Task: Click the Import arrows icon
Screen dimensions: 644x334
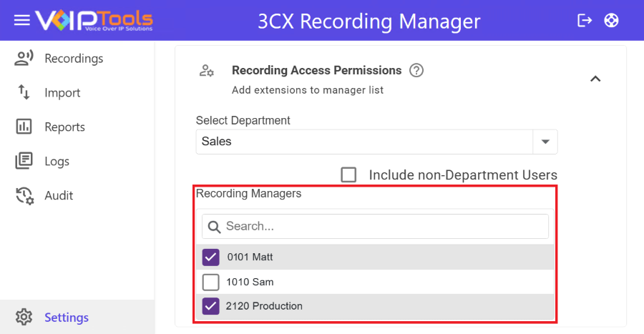Action: point(24,92)
